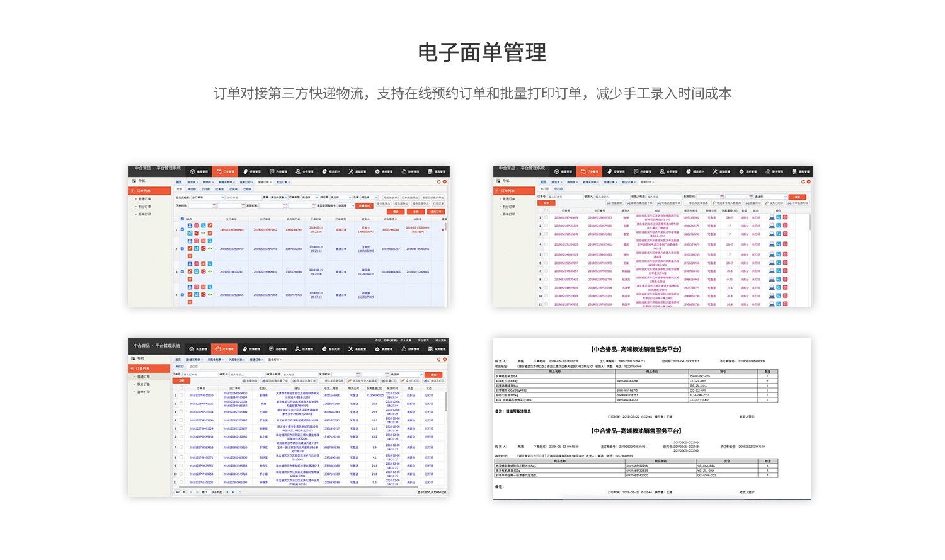Open 自定义检索 dropdown in top-left screenshot

tap(208, 197)
